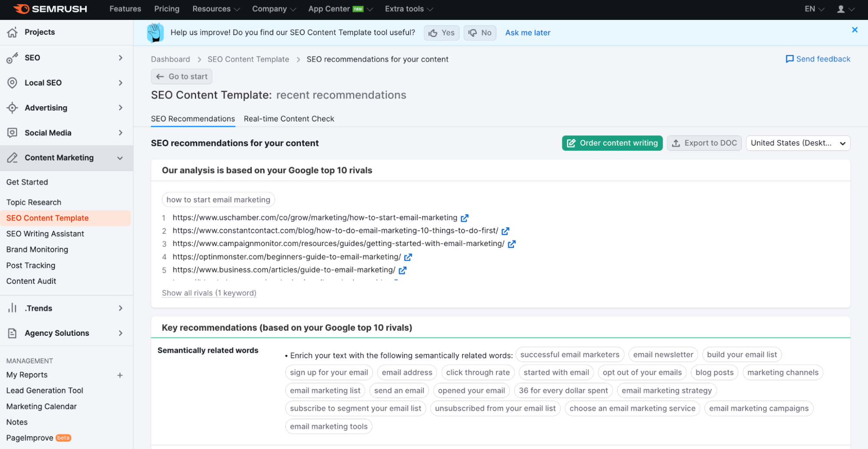Dismiss the feedback banner with X
The height and width of the screenshot is (449, 868).
coord(855,30)
